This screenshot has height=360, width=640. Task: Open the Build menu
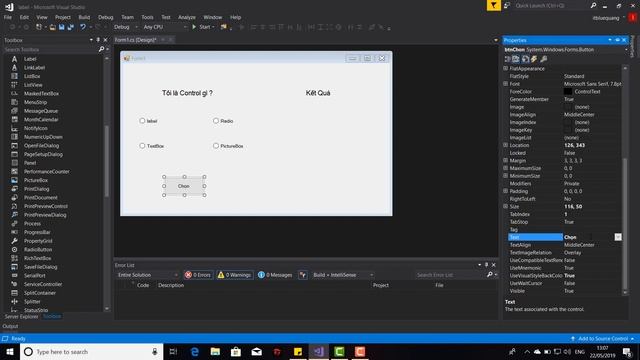[84, 17]
